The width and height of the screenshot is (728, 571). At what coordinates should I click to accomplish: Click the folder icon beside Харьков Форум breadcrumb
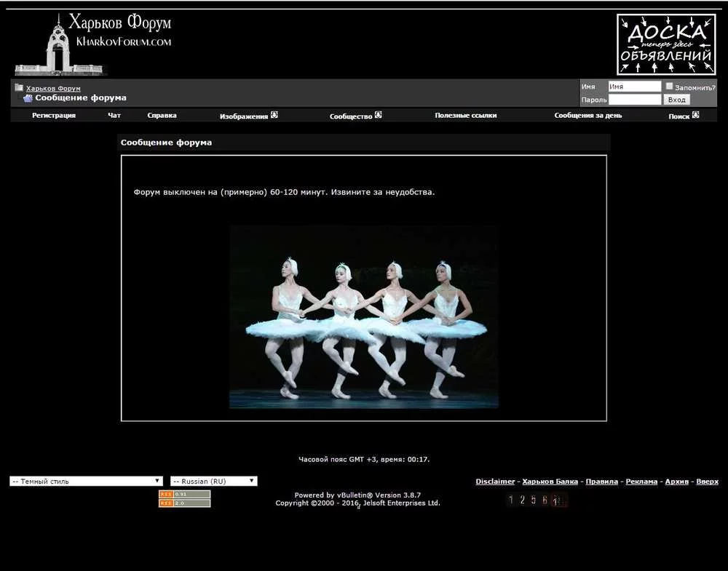coord(19,88)
